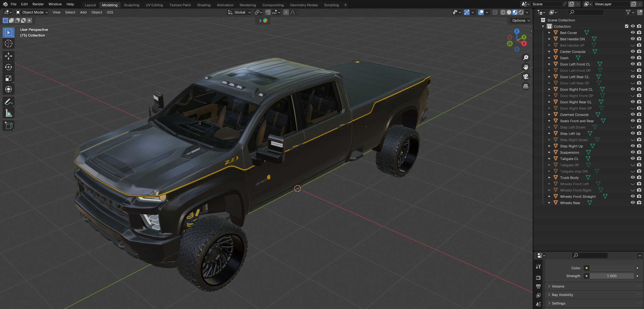This screenshot has width=644, height=309.
Task: Open the File menu
Action: (x=14, y=4)
